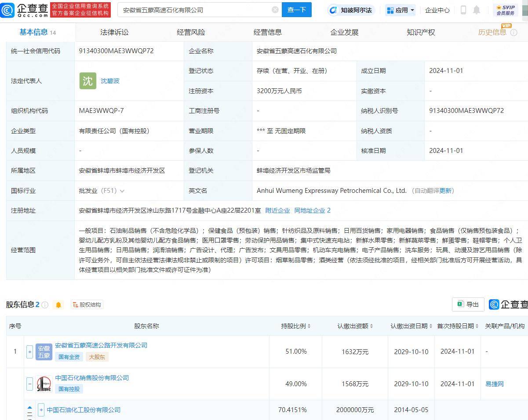This screenshot has width=528, height=420.
Task: Open the 股权结构 equity structure view
Action: coord(87,304)
